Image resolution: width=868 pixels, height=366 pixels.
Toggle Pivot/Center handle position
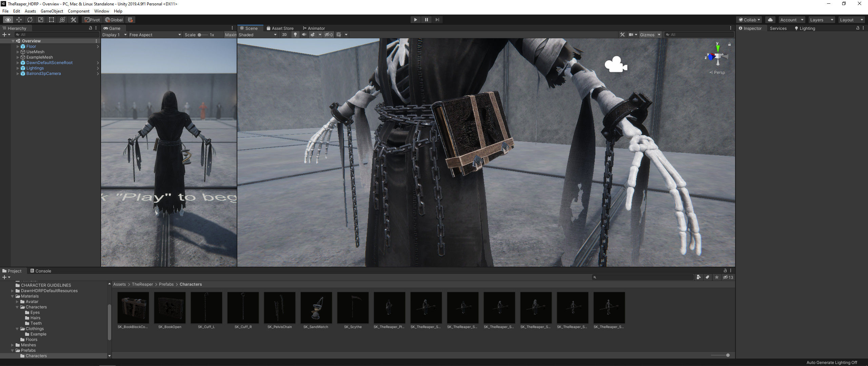coord(92,20)
